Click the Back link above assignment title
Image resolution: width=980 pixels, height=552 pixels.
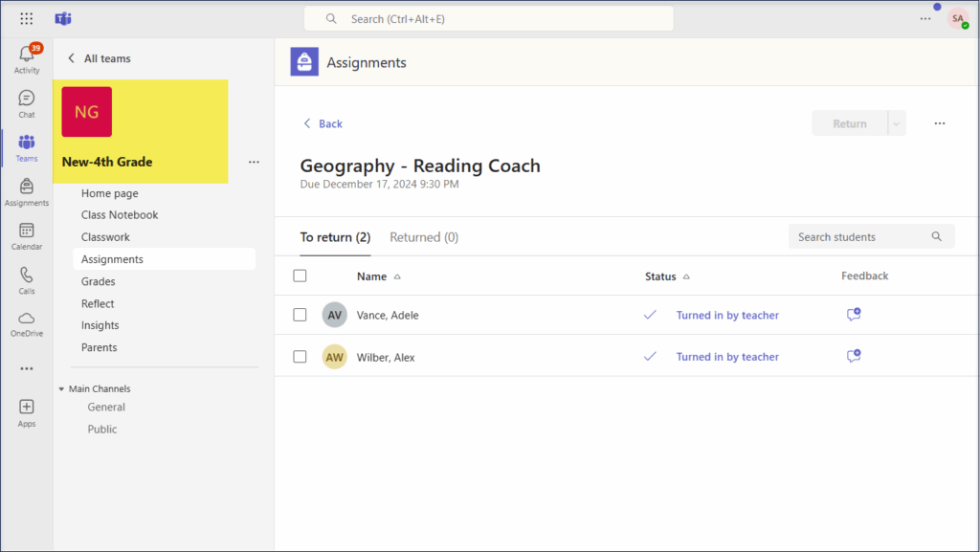coord(323,123)
